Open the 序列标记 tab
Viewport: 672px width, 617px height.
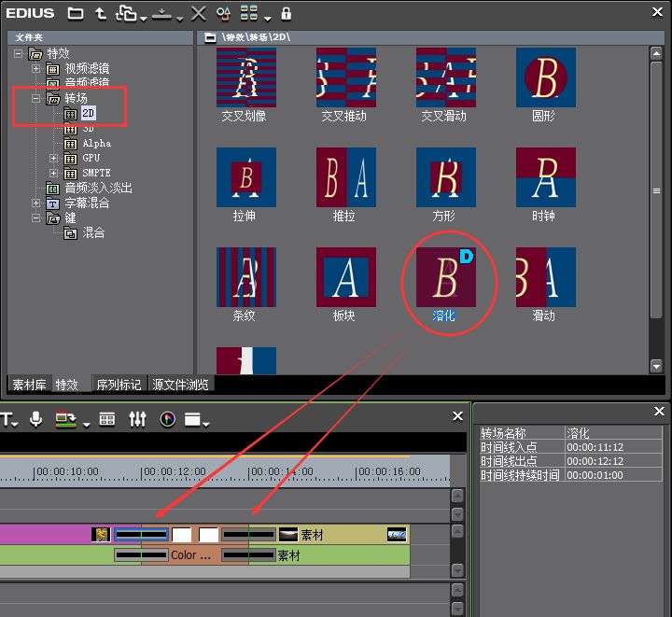point(119,385)
